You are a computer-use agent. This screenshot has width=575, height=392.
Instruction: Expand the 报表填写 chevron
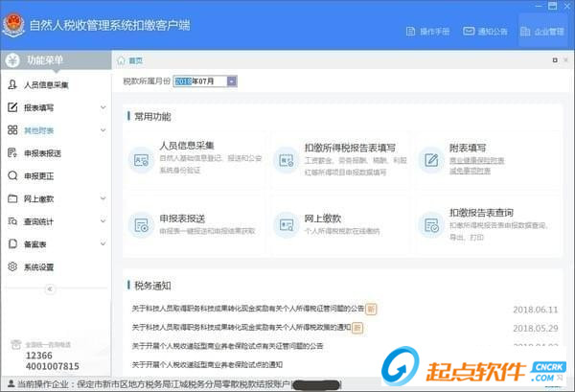point(103,107)
